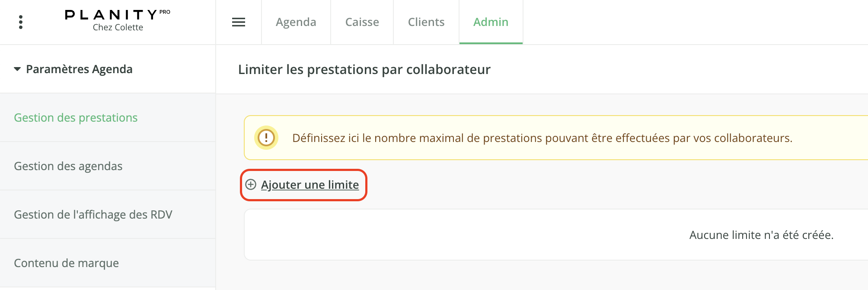
Task: Go to the Clients tab
Action: tap(426, 22)
